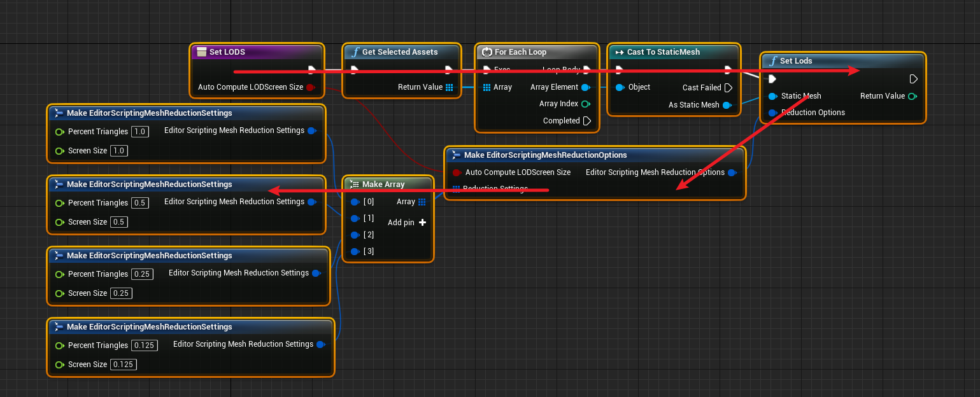Click the Set LODS event node icon
This screenshot has width=980, height=397.
click(x=201, y=52)
